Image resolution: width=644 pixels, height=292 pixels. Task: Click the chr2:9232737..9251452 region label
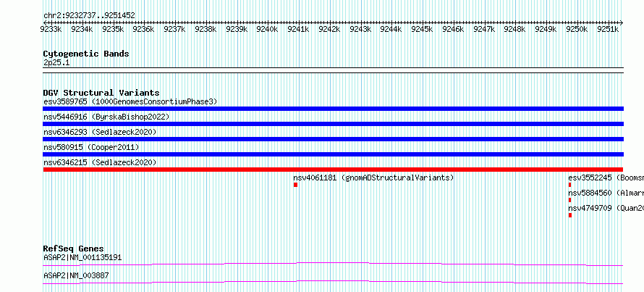click(89, 16)
